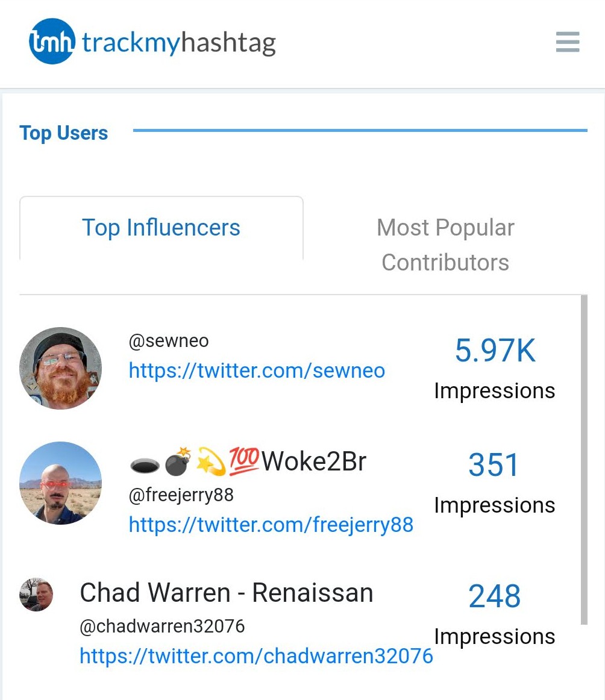
Task: Click Chad Warren's profile picture
Action: pyautogui.click(x=36, y=593)
